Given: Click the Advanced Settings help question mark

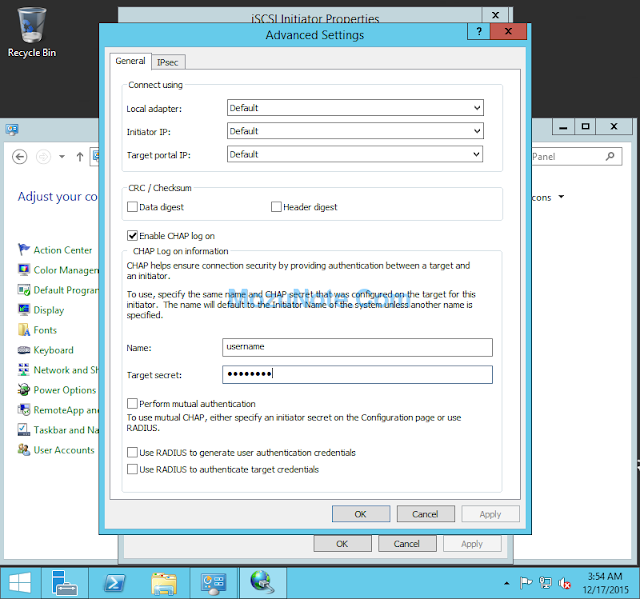Looking at the screenshot, I should [x=479, y=31].
